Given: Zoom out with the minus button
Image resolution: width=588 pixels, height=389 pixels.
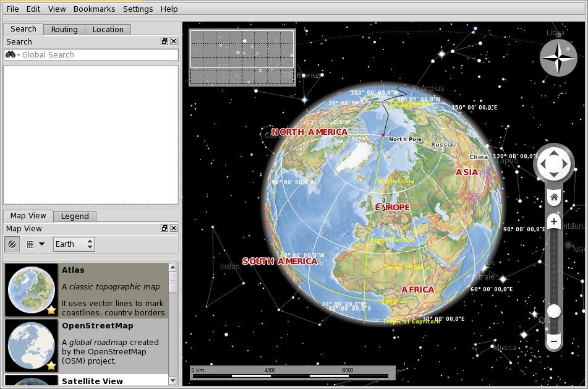Looking at the screenshot, I should pos(554,341).
